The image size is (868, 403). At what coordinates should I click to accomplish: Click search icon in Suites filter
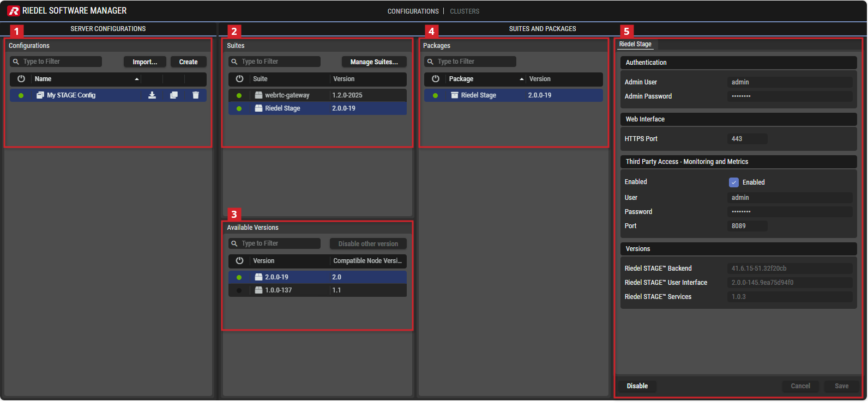234,62
